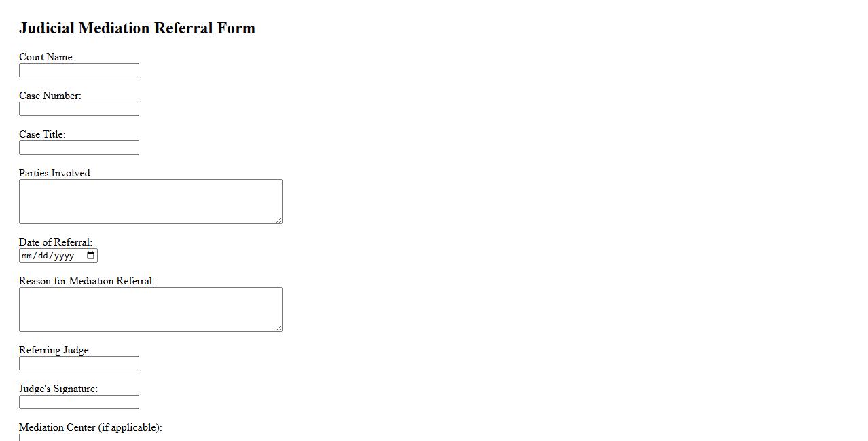Click the Mediation Center (if applicable) label
868x441 pixels.
[x=90, y=427]
